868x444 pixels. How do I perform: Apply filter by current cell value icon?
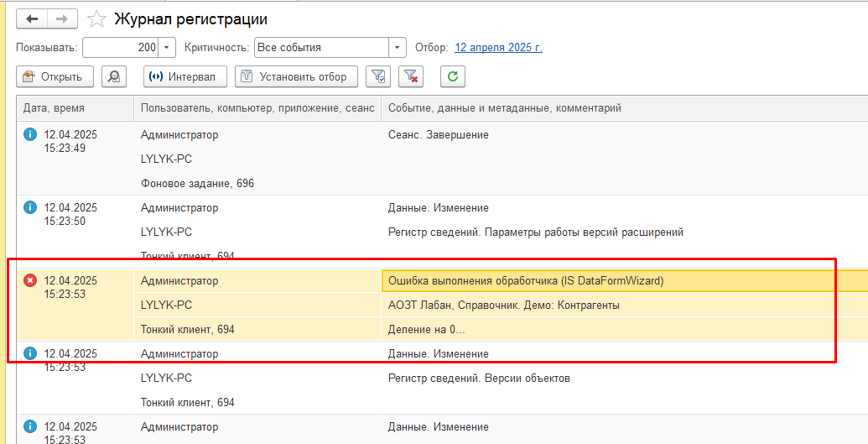[378, 76]
